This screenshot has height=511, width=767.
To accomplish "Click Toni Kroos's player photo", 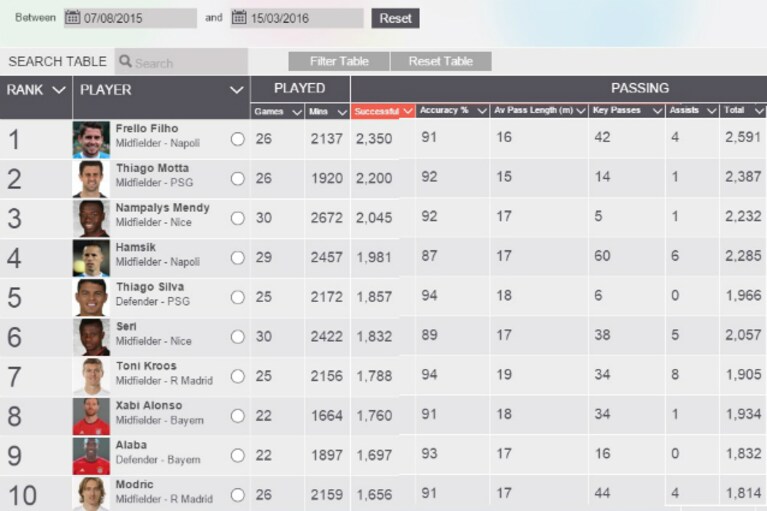I will 91,377.
